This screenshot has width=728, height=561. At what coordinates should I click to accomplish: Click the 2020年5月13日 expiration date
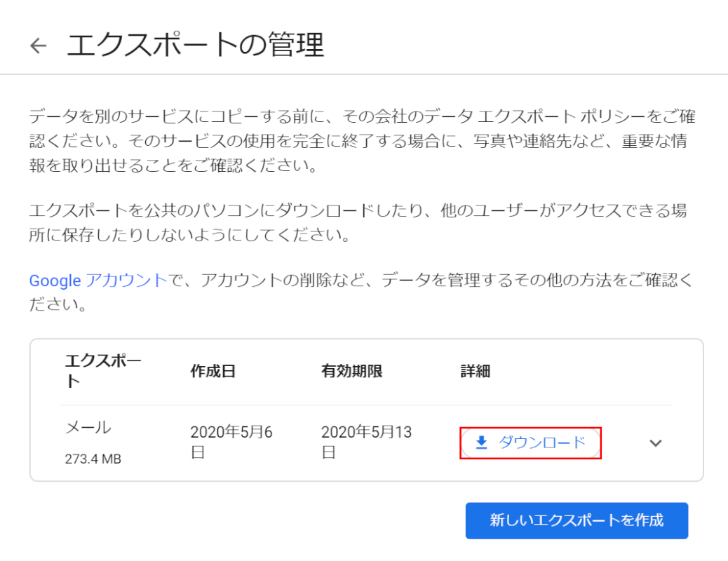pyautogui.click(x=365, y=442)
